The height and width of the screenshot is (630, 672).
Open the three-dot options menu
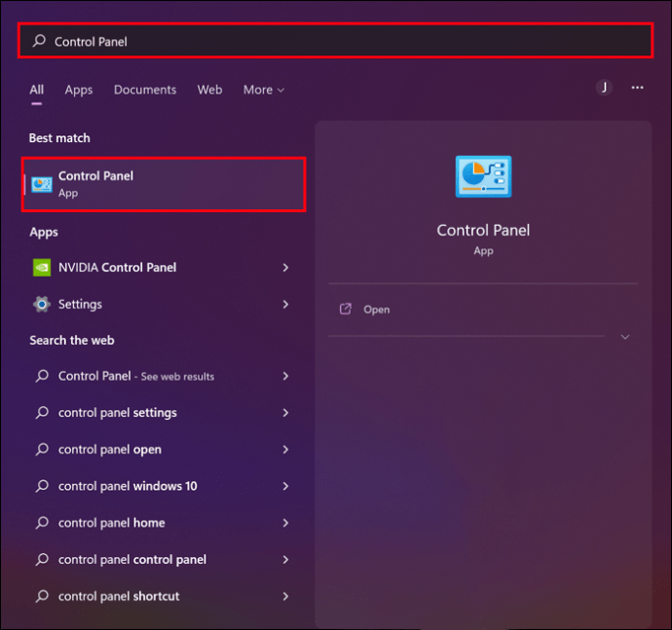point(637,88)
